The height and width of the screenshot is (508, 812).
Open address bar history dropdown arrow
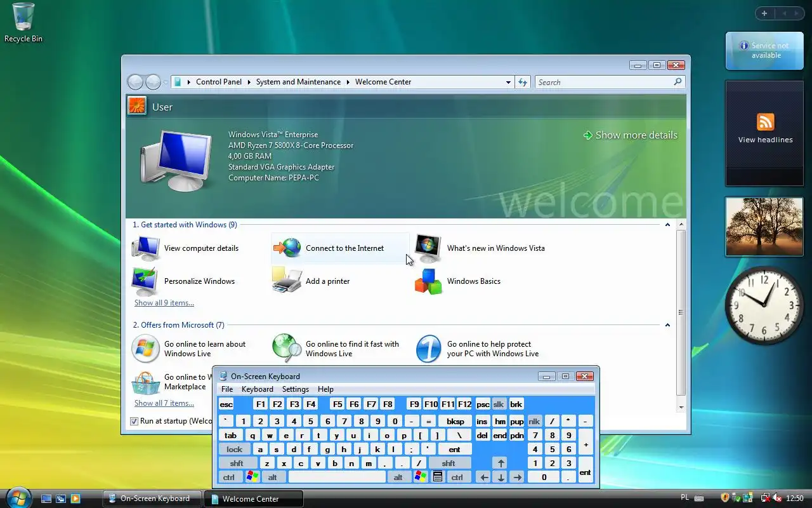point(508,82)
